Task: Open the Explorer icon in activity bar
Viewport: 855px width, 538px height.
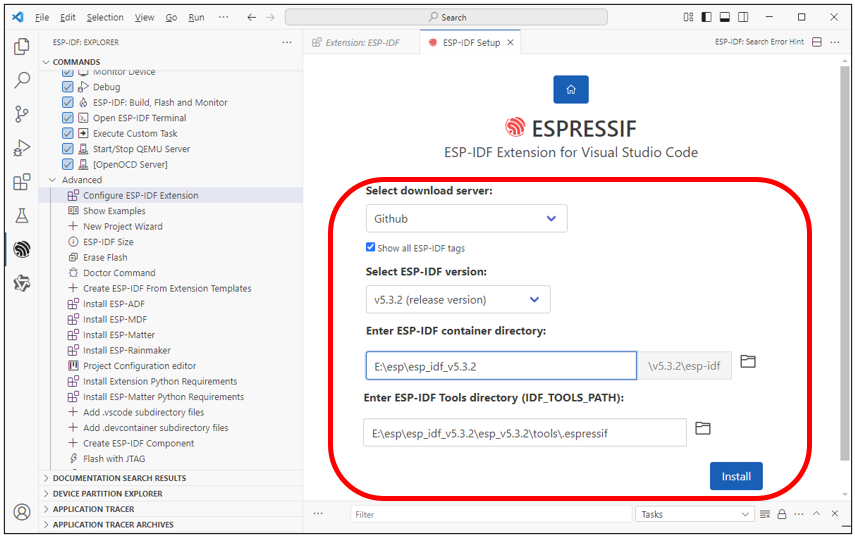Action: (22, 46)
